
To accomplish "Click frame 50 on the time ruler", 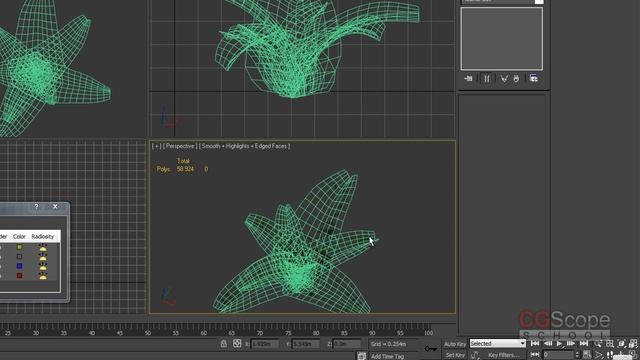I will [147, 333].
